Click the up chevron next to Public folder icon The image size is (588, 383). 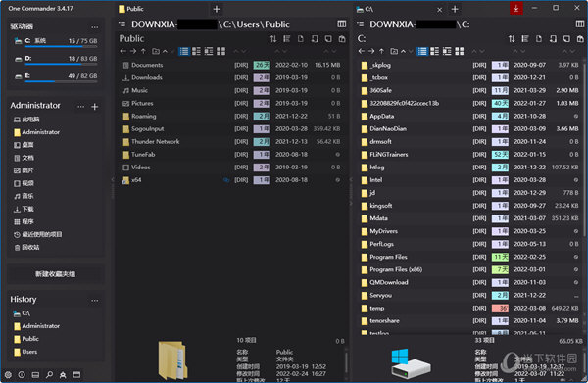[165, 51]
